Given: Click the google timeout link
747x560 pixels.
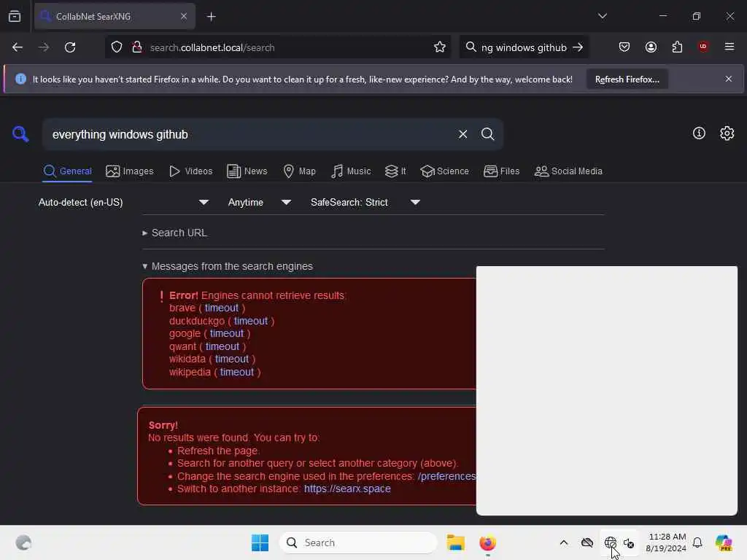Looking at the screenshot, I should click(x=227, y=333).
